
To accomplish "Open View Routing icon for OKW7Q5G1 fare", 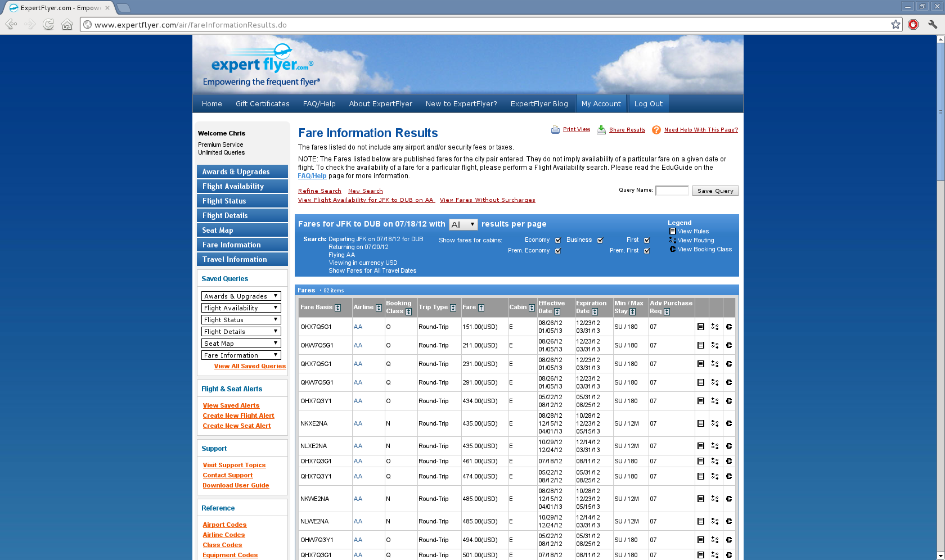I will [715, 345].
